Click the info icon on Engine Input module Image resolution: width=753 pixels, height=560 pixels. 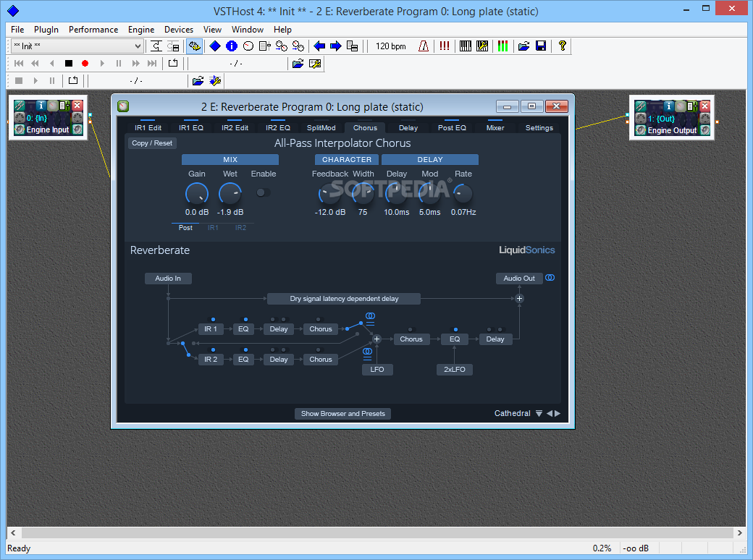pos(41,106)
